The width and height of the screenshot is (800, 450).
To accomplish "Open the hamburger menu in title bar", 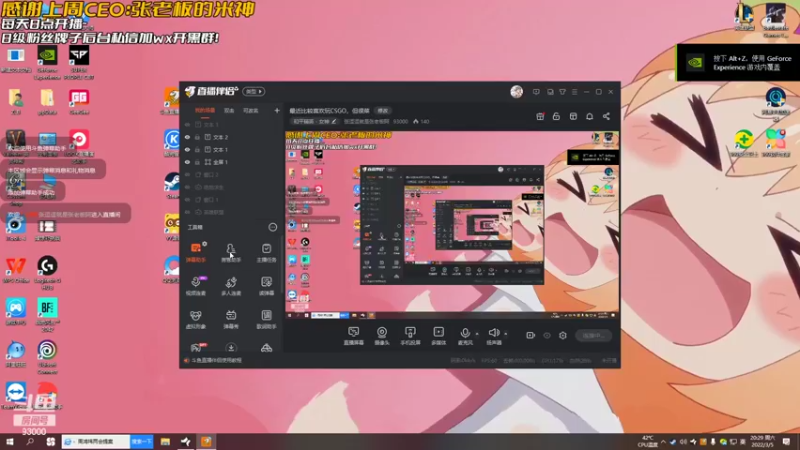I will coord(574,92).
